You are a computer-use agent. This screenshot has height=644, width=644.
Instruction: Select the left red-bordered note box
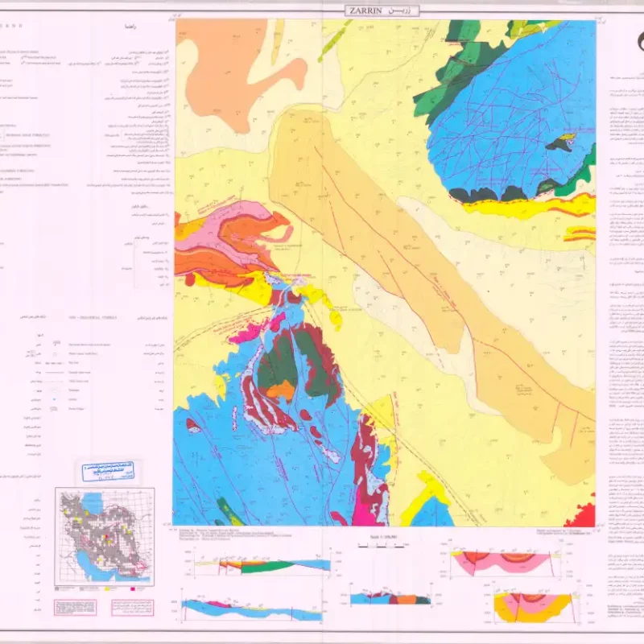[x=76, y=607]
